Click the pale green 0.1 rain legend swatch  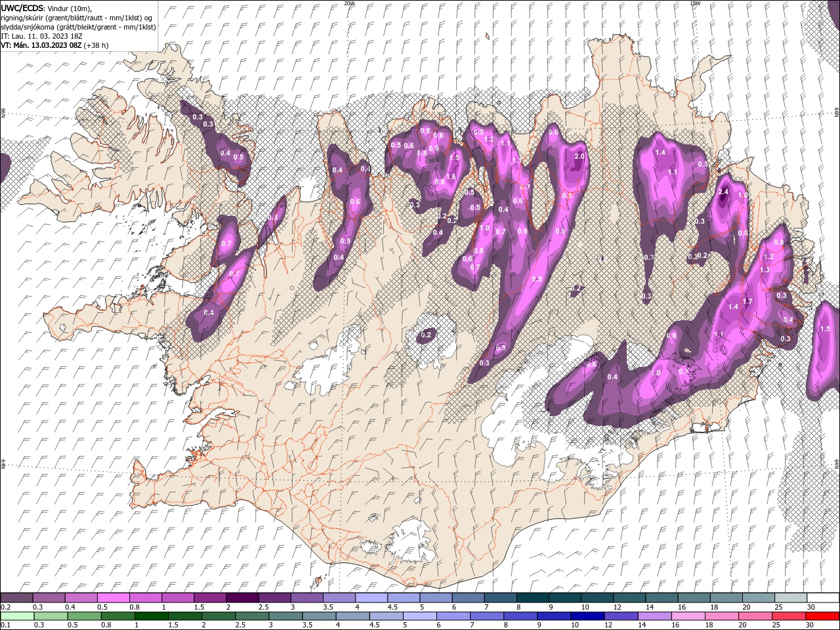pos(16,616)
